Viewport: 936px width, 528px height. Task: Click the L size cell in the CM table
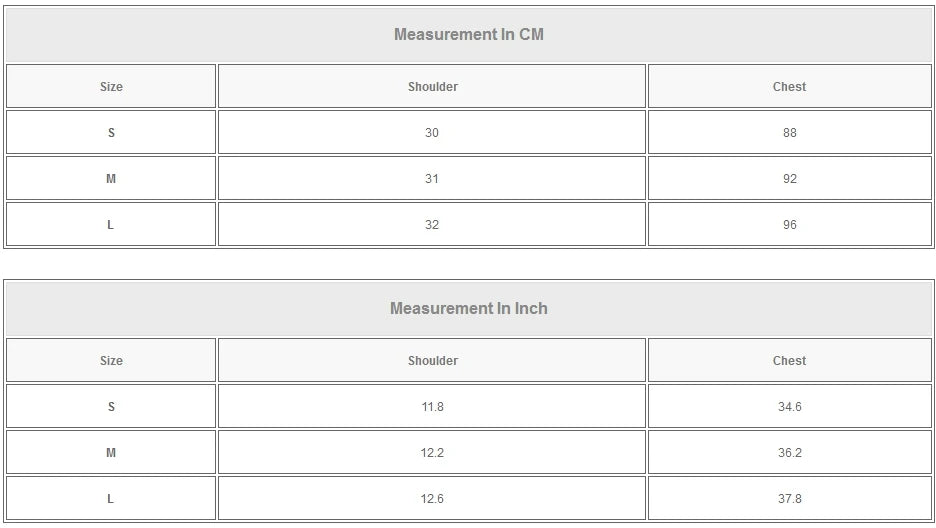111,225
